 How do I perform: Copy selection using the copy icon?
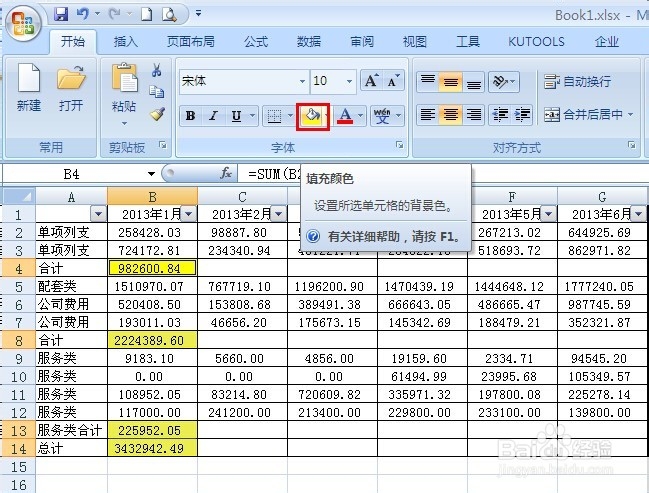tap(156, 91)
